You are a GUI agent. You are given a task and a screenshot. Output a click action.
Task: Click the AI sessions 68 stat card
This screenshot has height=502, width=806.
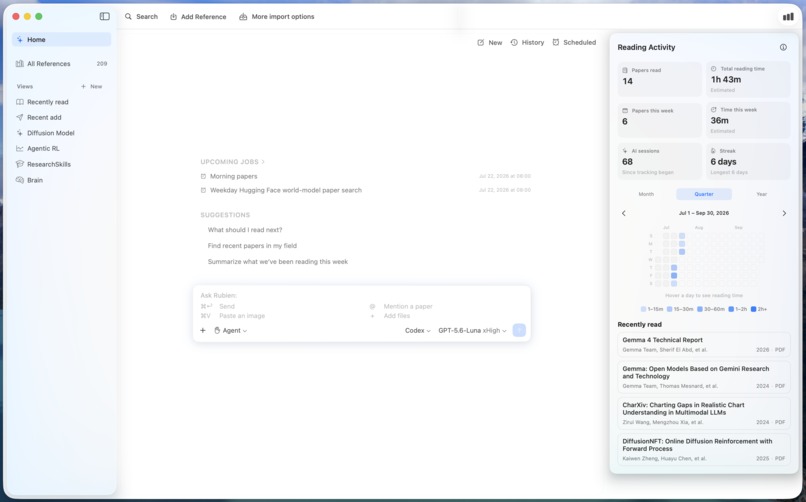660,161
